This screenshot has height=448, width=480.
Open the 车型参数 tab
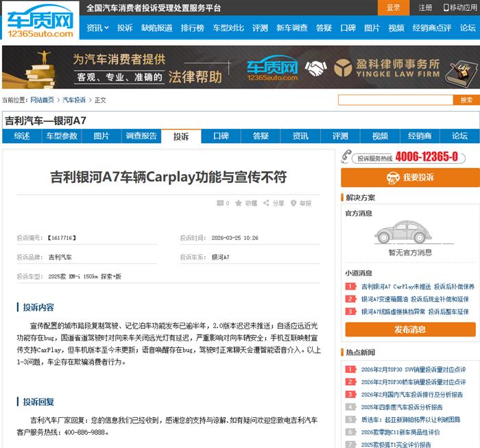[x=62, y=136]
